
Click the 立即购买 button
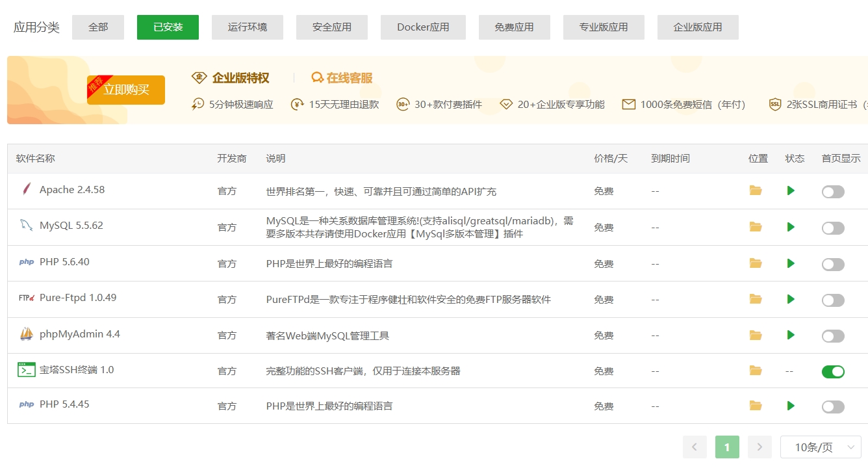(126, 90)
